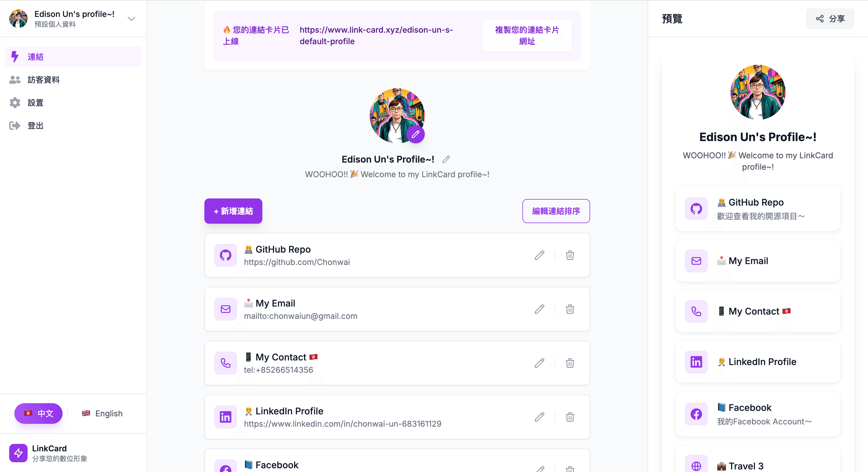This screenshot has width=868, height=472.
Task: Click the pencil icon beside the profile name
Action: 446,159
